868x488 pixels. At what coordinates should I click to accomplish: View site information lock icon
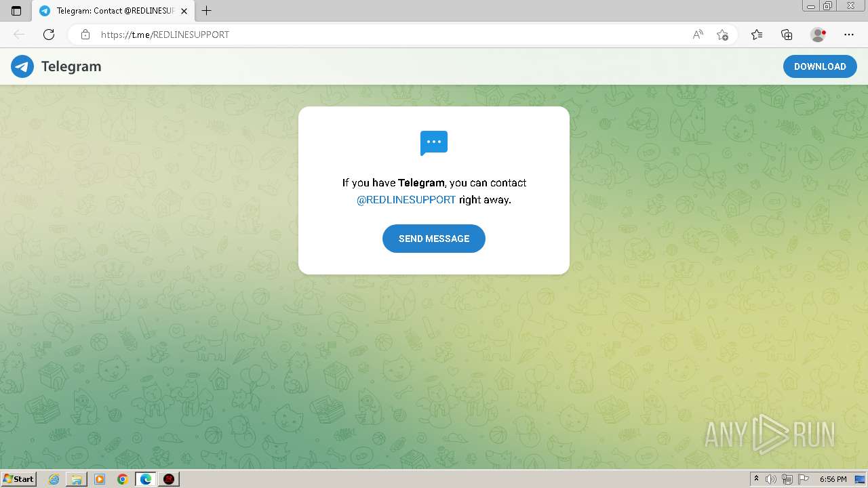pos(85,35)
